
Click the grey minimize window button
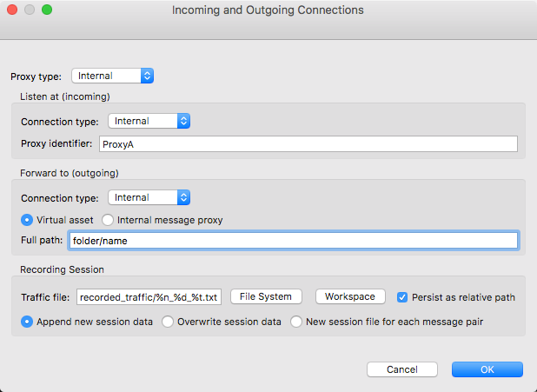(x=30, y=10)
